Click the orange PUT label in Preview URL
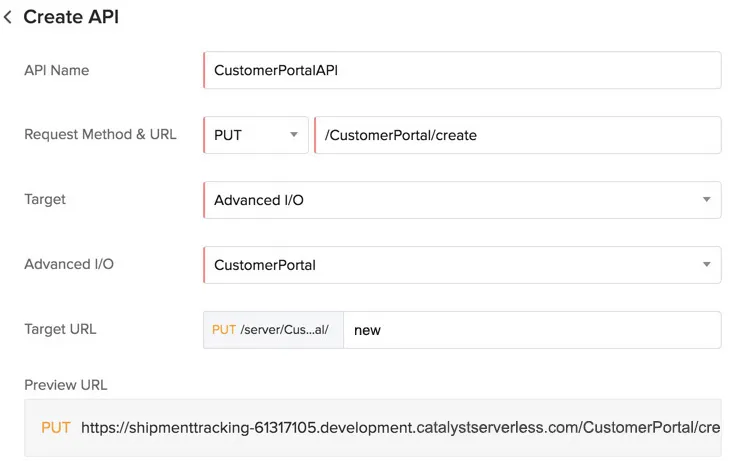 pyautogui.click(x=56, y=427)
